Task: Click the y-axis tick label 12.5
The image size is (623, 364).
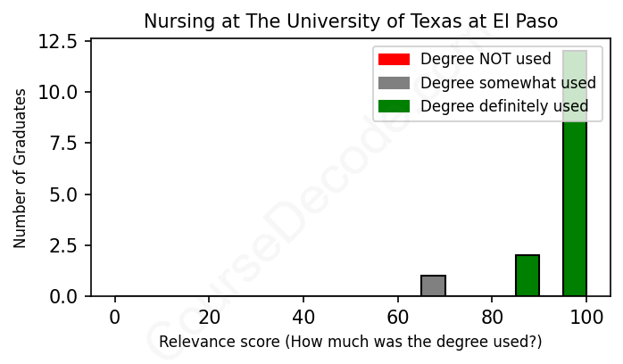Action: coord(61,41)
